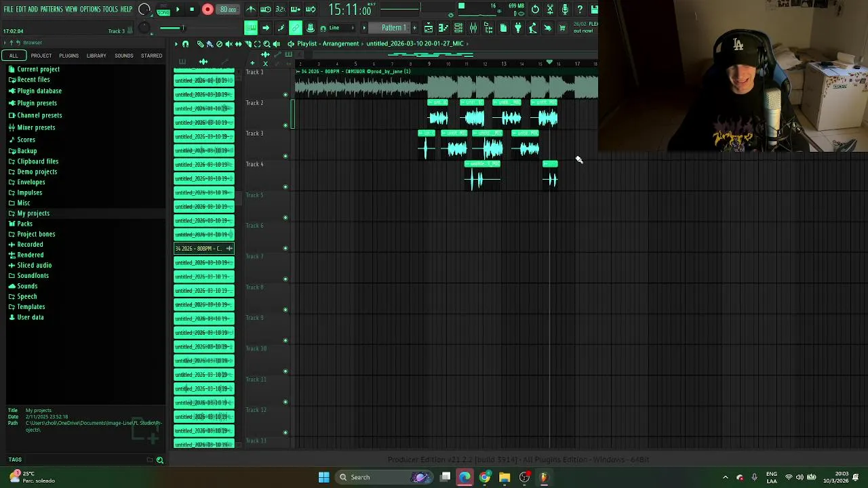Select the playlist Playback speaker tool

click(x=276, y=43)
